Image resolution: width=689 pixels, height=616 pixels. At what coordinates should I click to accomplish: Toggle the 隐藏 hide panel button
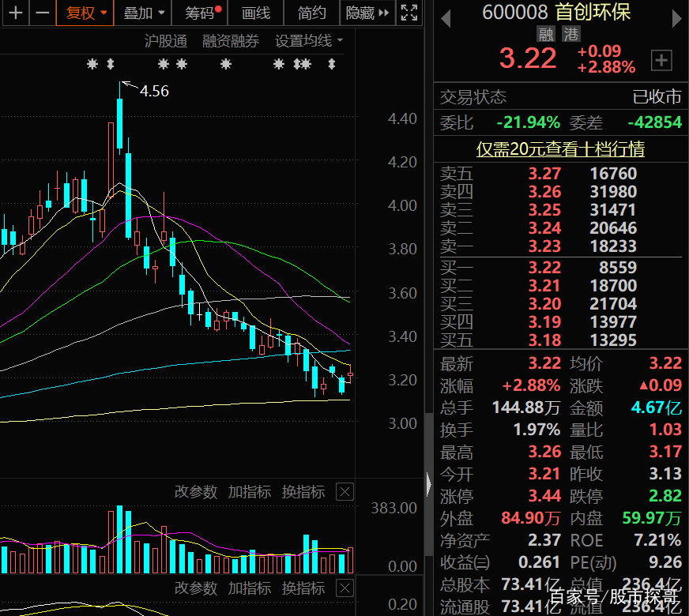click(x=368, y=13)
